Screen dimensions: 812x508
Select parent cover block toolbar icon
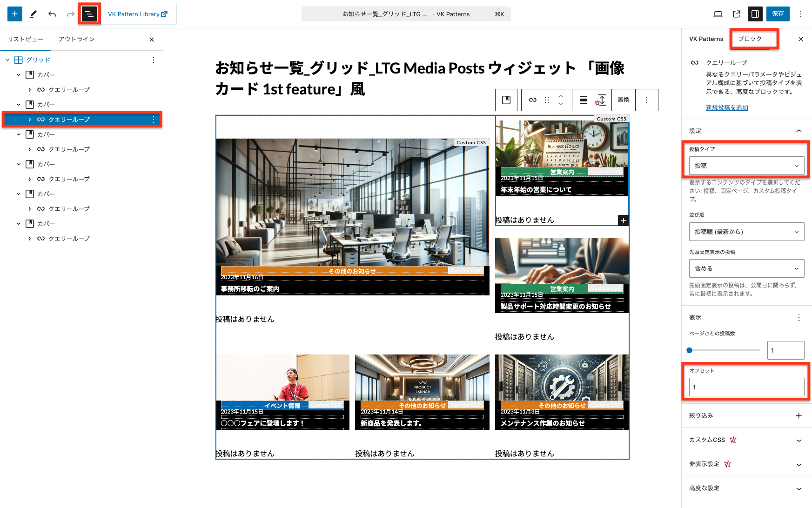[x=506, y=100]
